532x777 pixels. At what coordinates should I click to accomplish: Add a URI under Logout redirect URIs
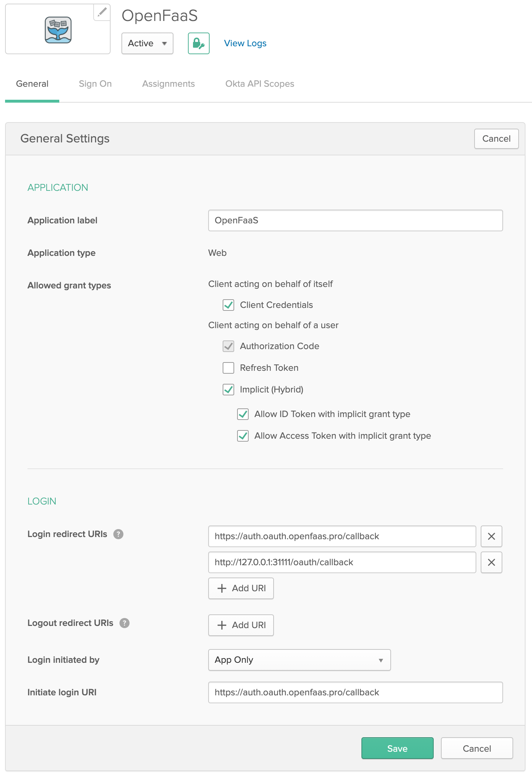click(x=241, y=625)
